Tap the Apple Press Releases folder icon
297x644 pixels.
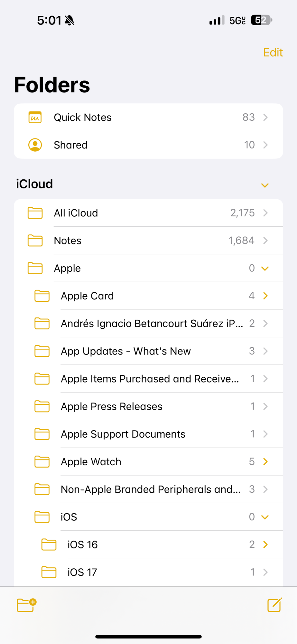pos(42,406)
